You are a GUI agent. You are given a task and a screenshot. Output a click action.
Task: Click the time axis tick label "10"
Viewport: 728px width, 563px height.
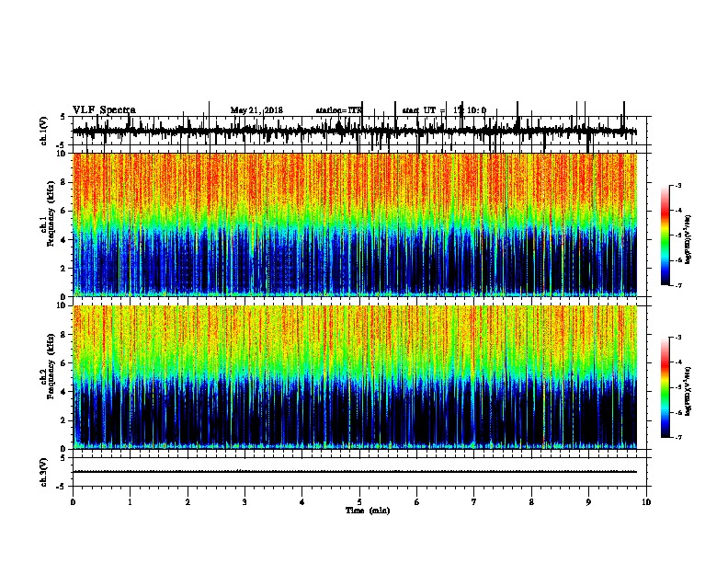click(x=646, y=502)
